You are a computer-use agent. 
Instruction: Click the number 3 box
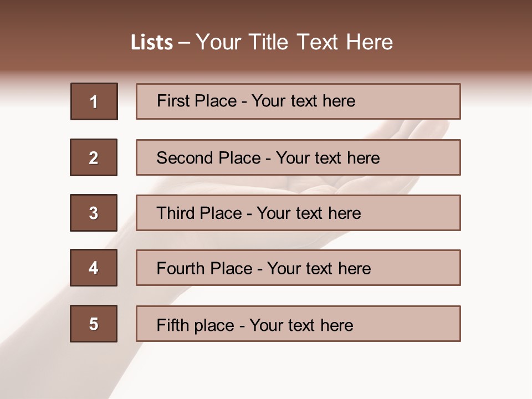pos(94,213)
